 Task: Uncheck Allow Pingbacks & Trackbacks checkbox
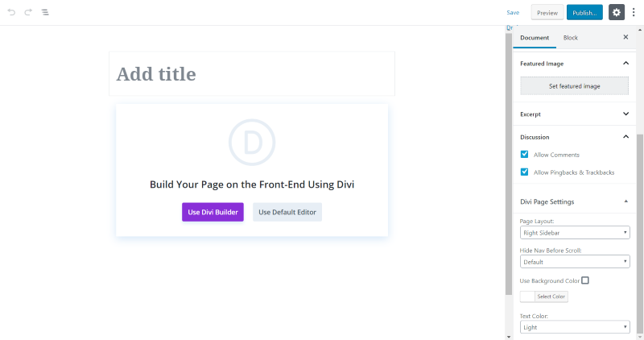coord(525,172)
